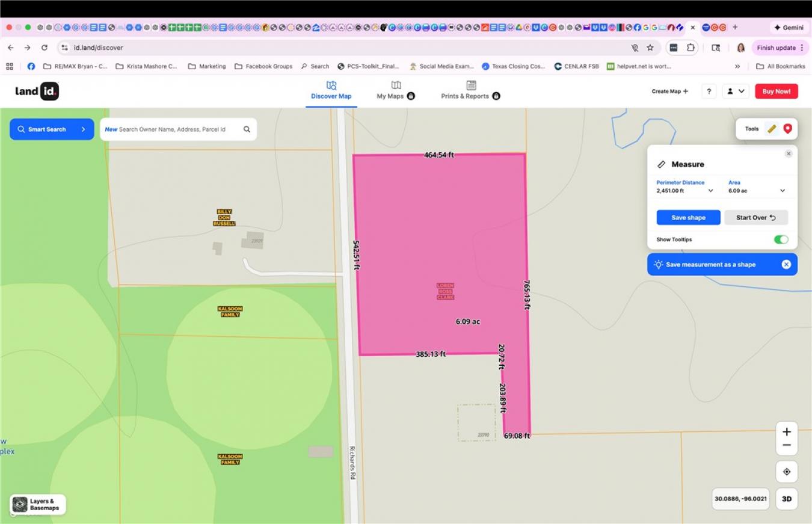Select the ruler measure tool icon
Image resolution: width=812 pixels, height=524 pixels.
(x=772, y=129)
